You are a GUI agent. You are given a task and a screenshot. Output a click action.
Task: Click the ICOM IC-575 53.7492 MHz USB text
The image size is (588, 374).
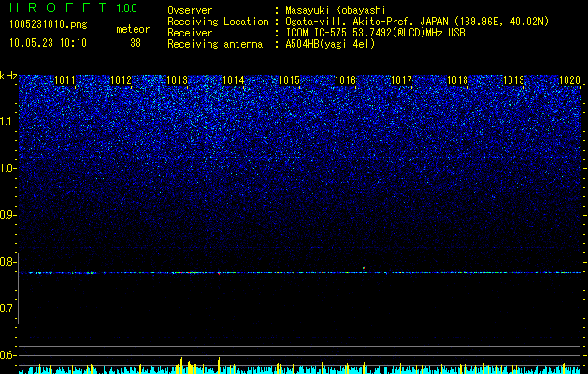click(x=375, y=33)
